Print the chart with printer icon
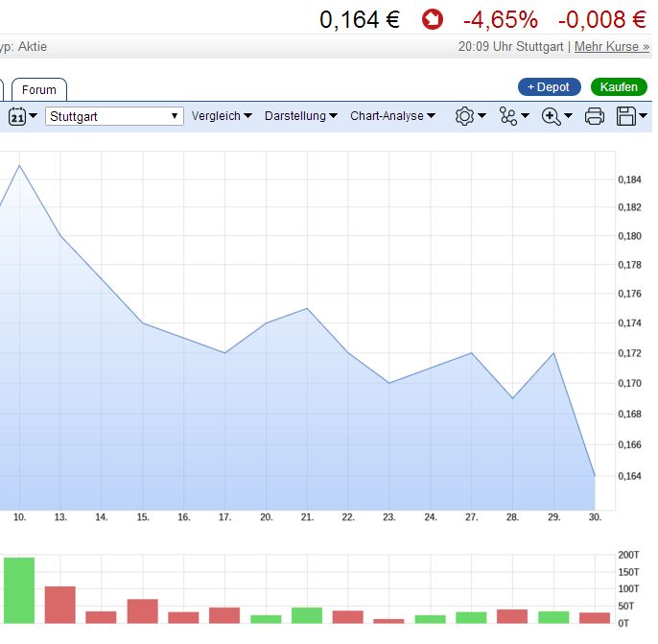The height and width of the screenshot is (644, 658). 595,116
